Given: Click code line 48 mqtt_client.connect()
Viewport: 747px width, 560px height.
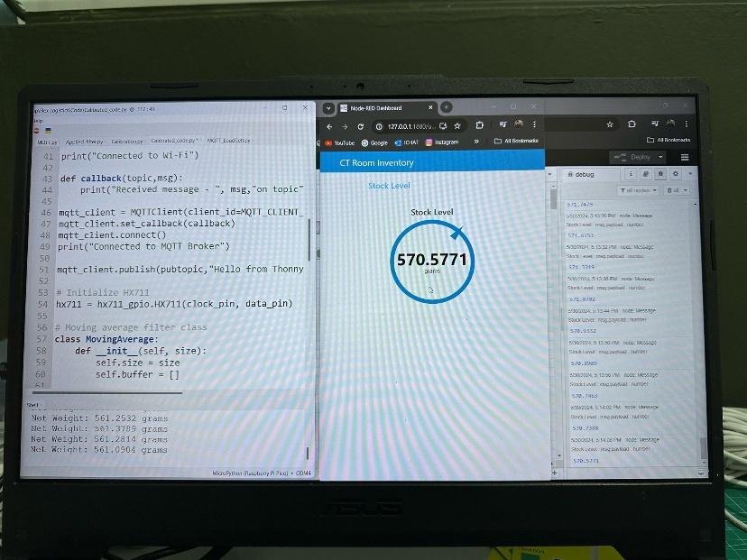Looking at the screenshot, I should point(112,235).
